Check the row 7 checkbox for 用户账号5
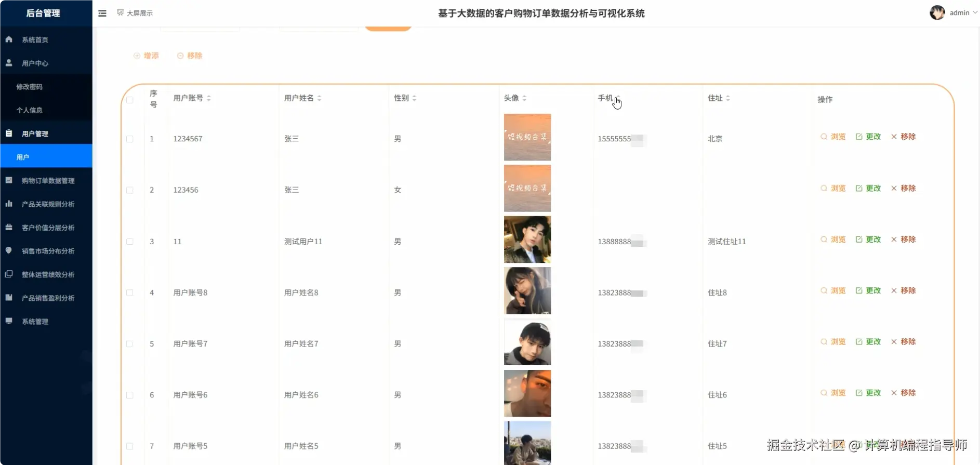Image resolution: width=980 pixels, height=465 pixels. (x=130, y=446)
